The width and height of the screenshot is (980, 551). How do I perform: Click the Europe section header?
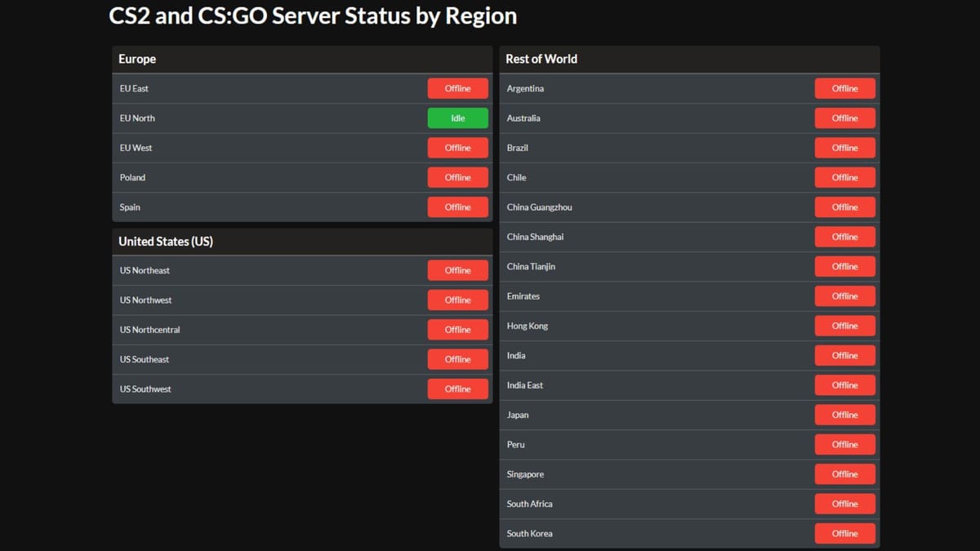point(302,60)
